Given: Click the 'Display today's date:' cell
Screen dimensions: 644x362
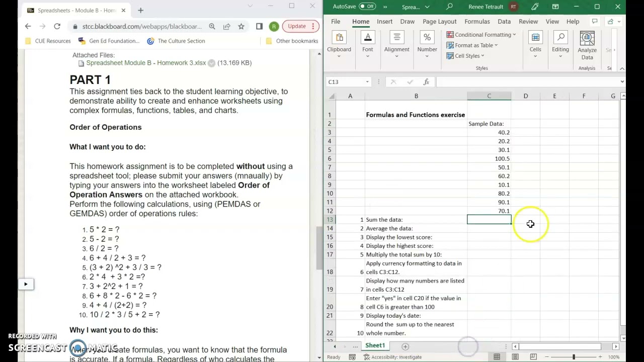Looking at the screenshot, I should click(x=416, y=316).
